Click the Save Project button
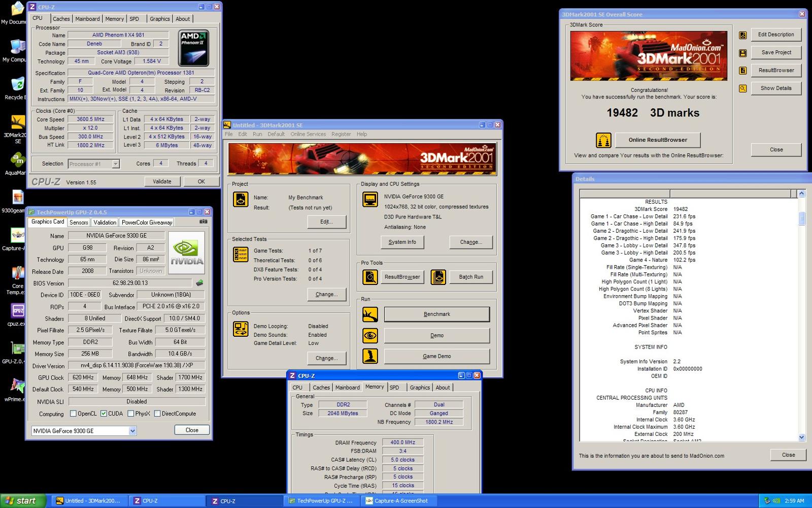Screen dimensions: 812x508 pyautogui.click(x=776, y=52)
